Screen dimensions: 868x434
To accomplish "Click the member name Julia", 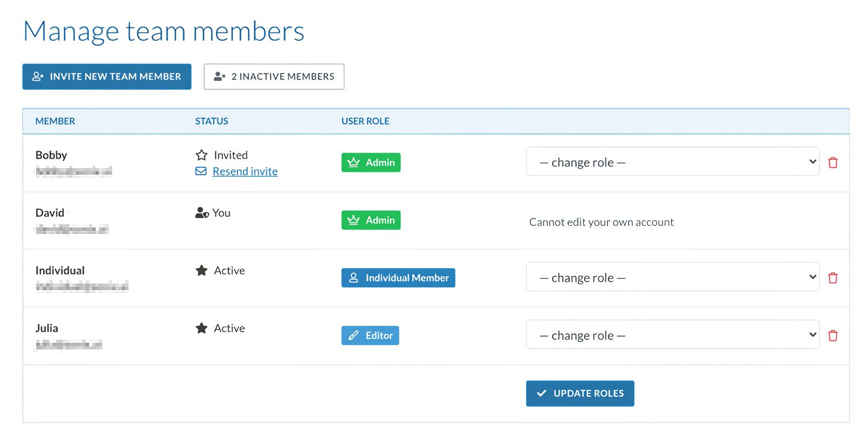I will (x=47, y=328).
